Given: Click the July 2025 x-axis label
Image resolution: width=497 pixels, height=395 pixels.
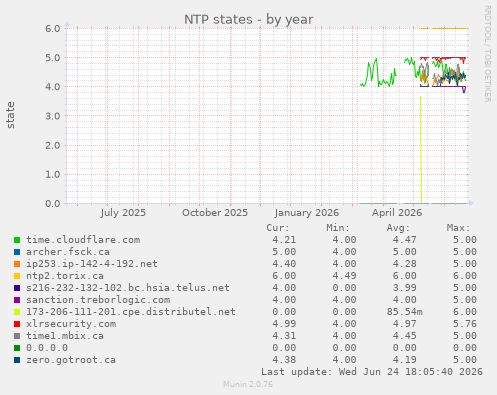Looking at the screenshot, I should 123,213.
